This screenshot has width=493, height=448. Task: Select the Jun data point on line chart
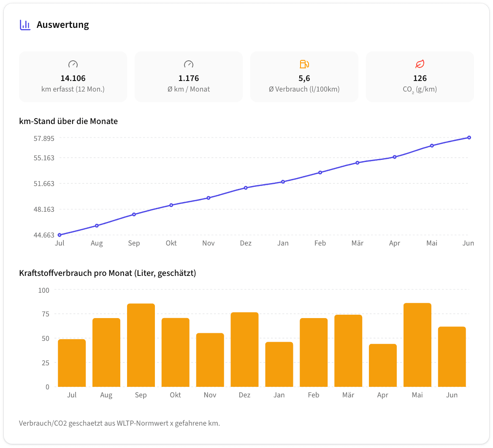469,138
